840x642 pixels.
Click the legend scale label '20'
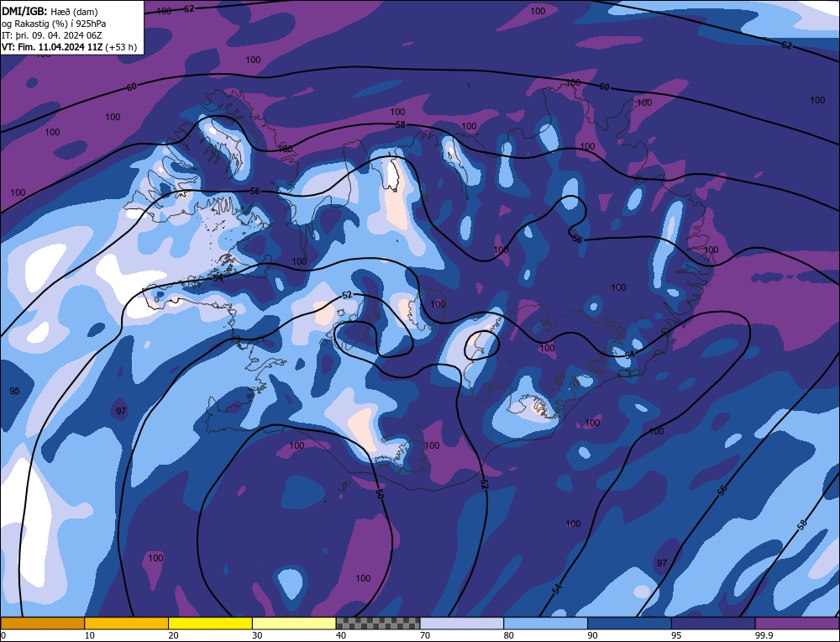[x=174, y=635]
